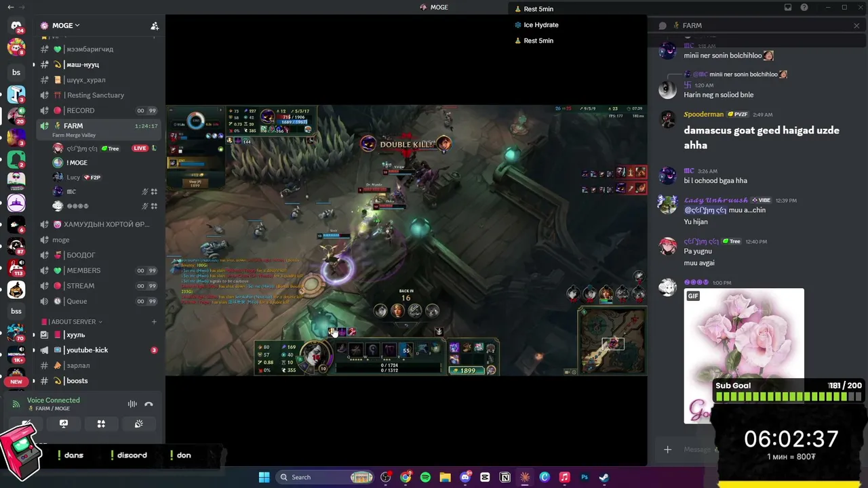Close the FARM chat side panel
The height and width of the screenshot is (488, 868).
pos(856,26)
